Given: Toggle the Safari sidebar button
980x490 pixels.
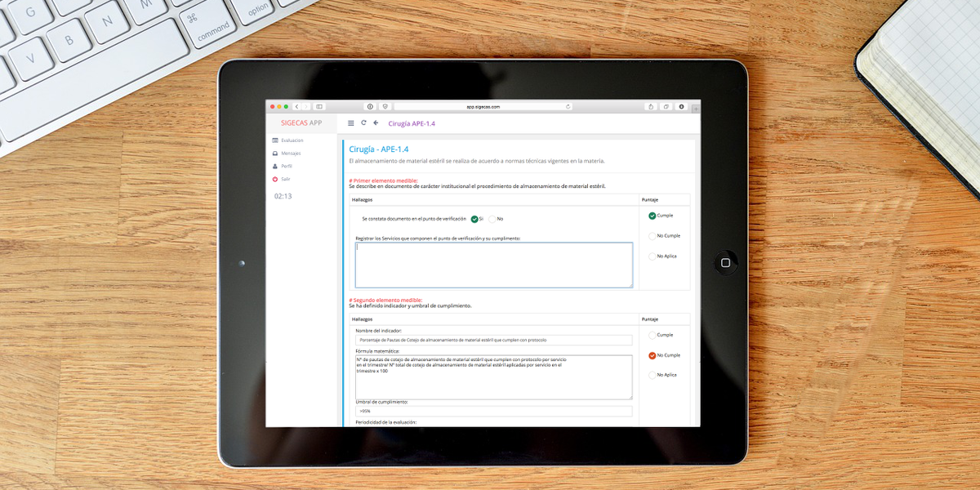Looking at the screenshot, I should coord(319,106).
